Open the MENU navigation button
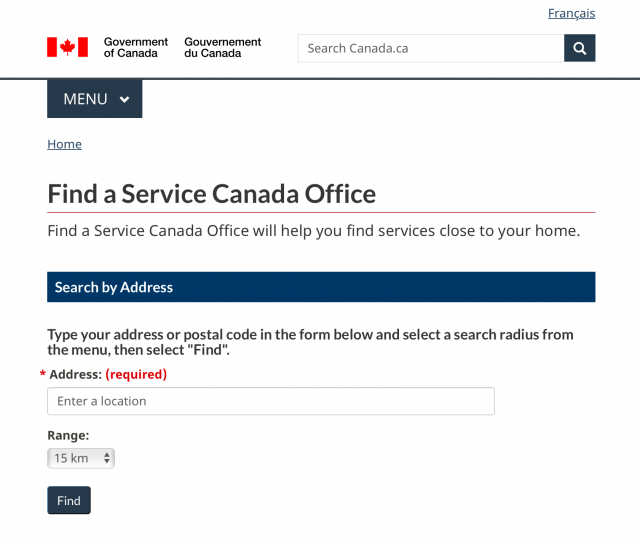 pyautogui.click(x=95, y=99)
